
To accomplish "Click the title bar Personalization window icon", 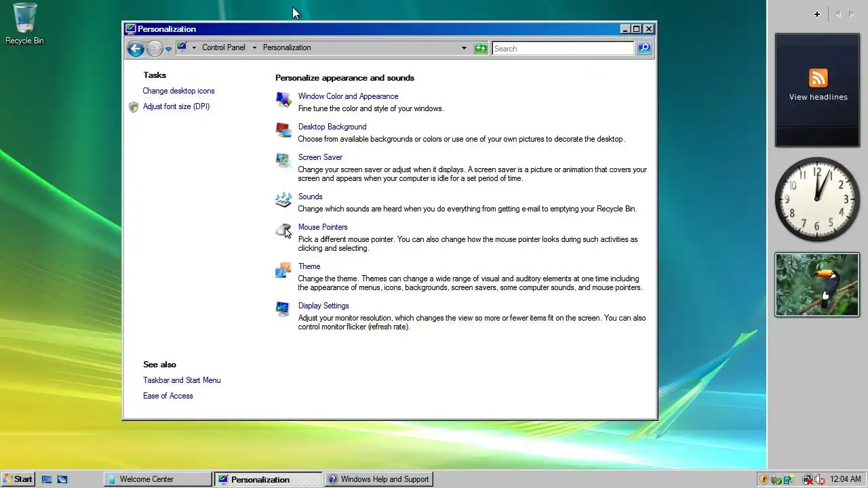I will point(131,28).
